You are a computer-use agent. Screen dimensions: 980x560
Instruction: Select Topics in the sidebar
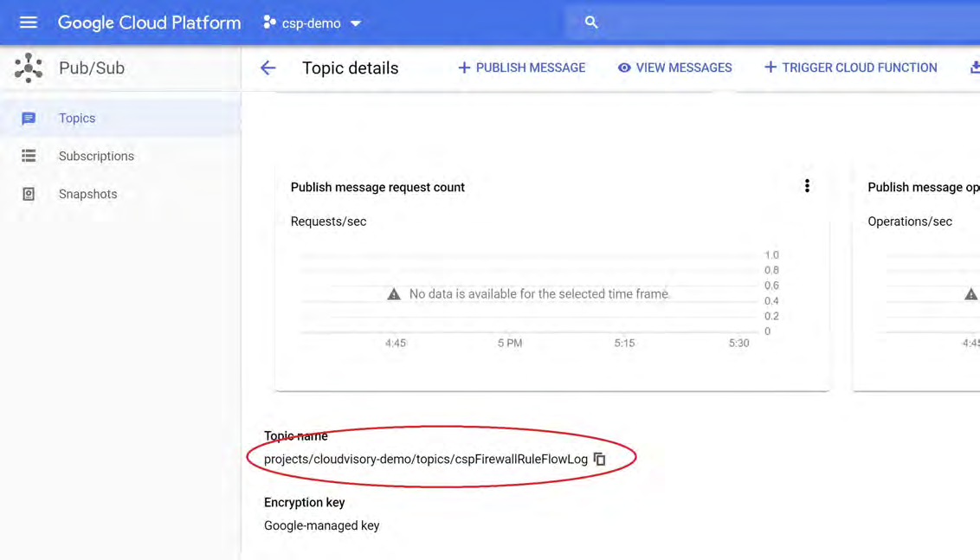click(x=120, y=118)
